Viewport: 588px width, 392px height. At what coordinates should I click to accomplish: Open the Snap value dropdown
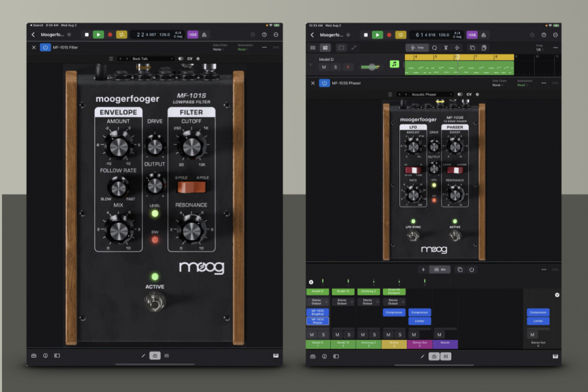point(539,48)
